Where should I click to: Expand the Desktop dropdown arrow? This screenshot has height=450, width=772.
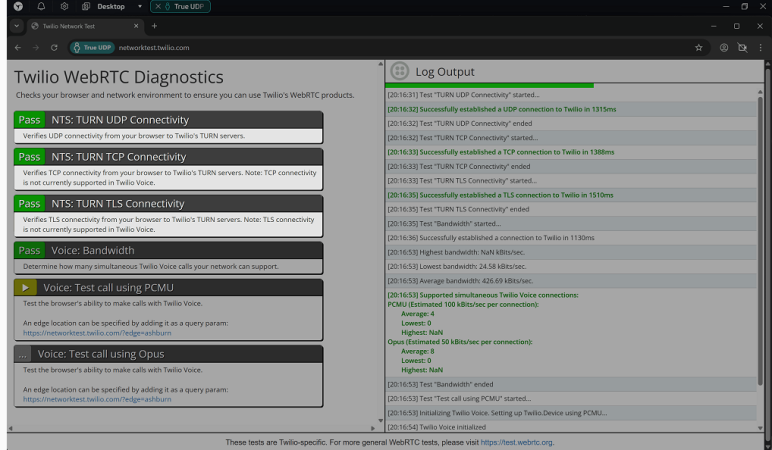[x=140, y=6]
